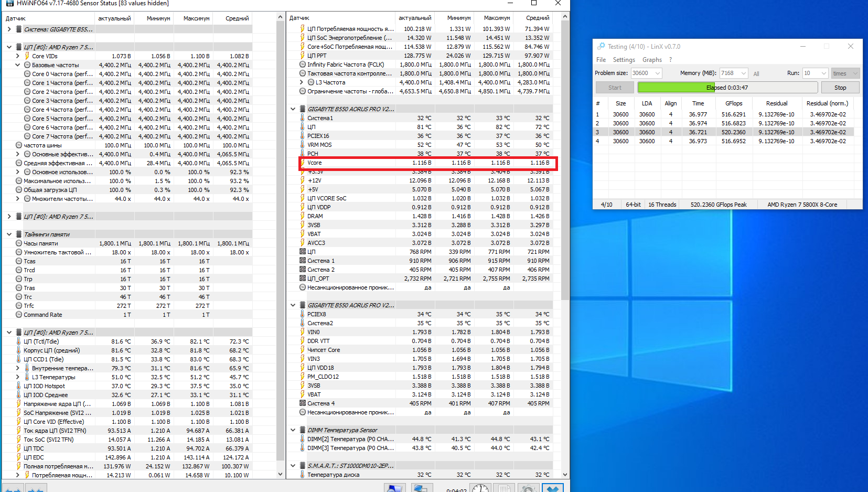
Task: Click the drive icon beside S.M.A.R.T. header
Action: tap(303, 466)
